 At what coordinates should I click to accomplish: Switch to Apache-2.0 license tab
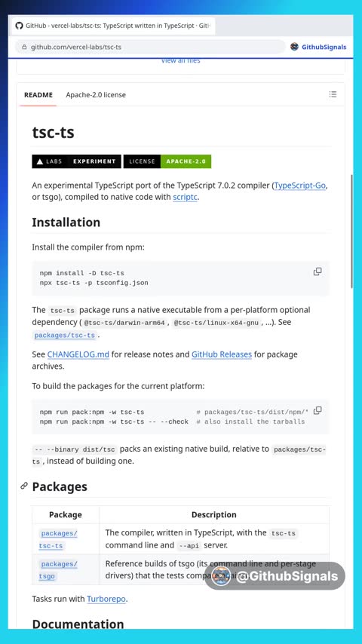point(96,95)
